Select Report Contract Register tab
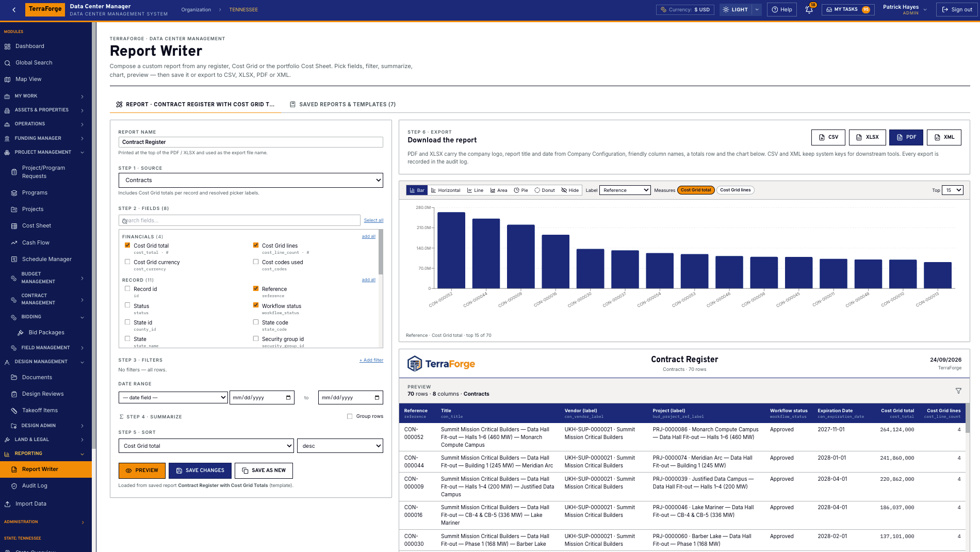 [195, 104]
